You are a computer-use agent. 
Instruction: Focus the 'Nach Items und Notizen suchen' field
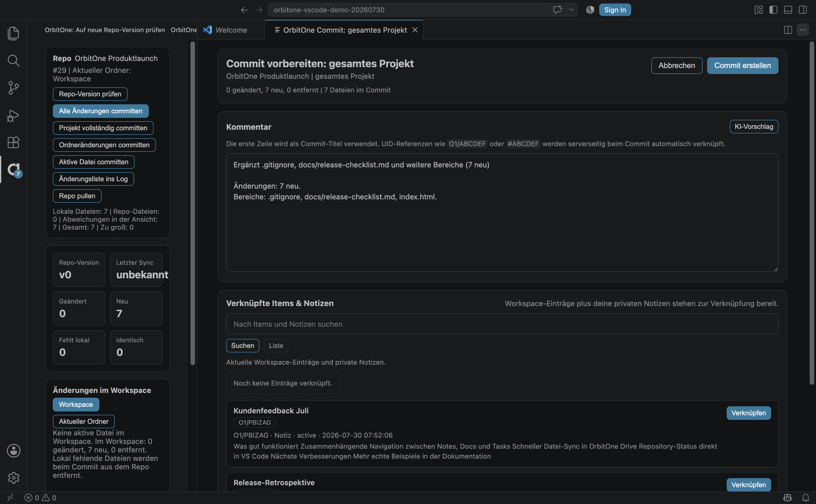[502, 324]
